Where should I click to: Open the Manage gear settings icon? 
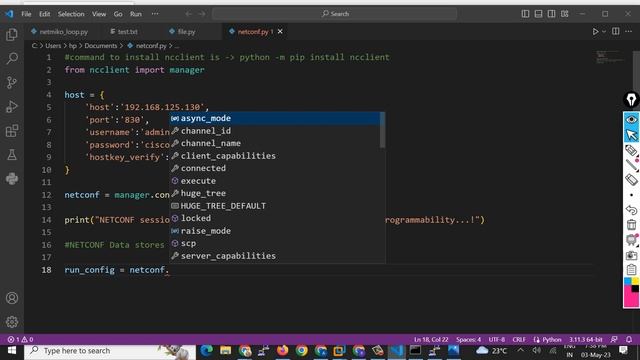click(x=12, y=322)
